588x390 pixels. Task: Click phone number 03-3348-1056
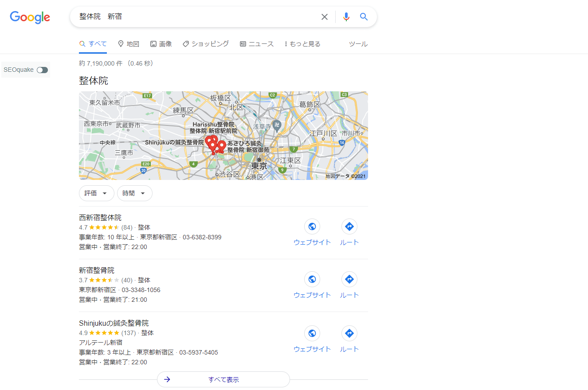pyautogui.click(x=141, y=290)
